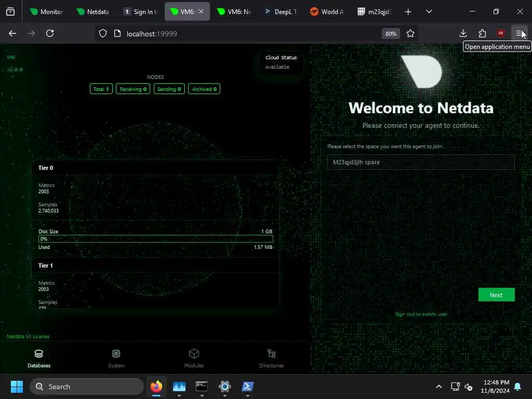
Task: Bookmark this page with the star icon
Action: (x=410, y=34)
